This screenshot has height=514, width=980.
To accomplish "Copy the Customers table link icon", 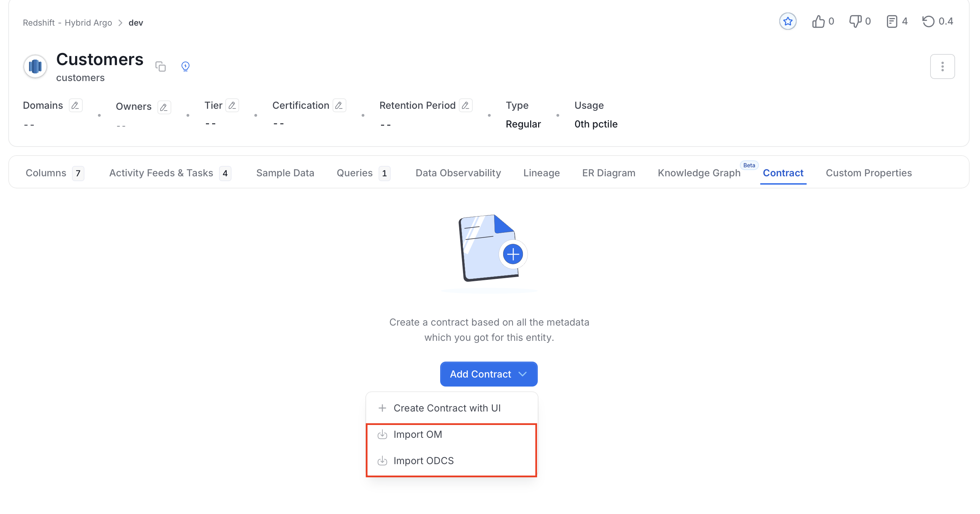I will 161,66.
